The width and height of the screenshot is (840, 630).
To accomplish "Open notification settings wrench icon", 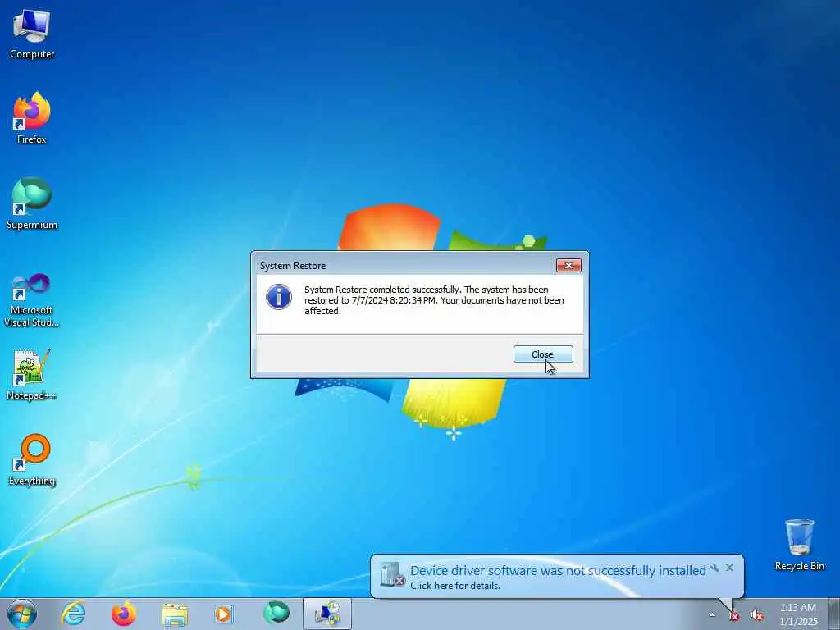I will 714,568.
